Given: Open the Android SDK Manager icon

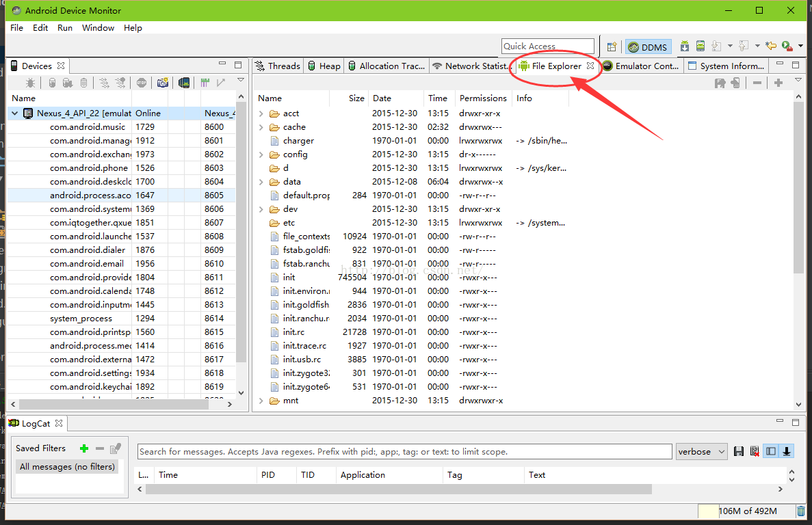Looking at the screenshot, I should [x=685, y=46].
